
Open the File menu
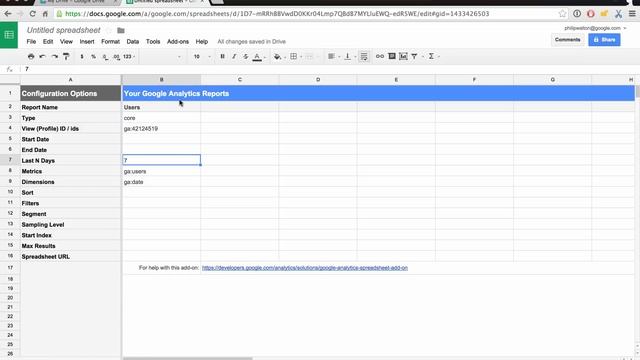point(31,42)
